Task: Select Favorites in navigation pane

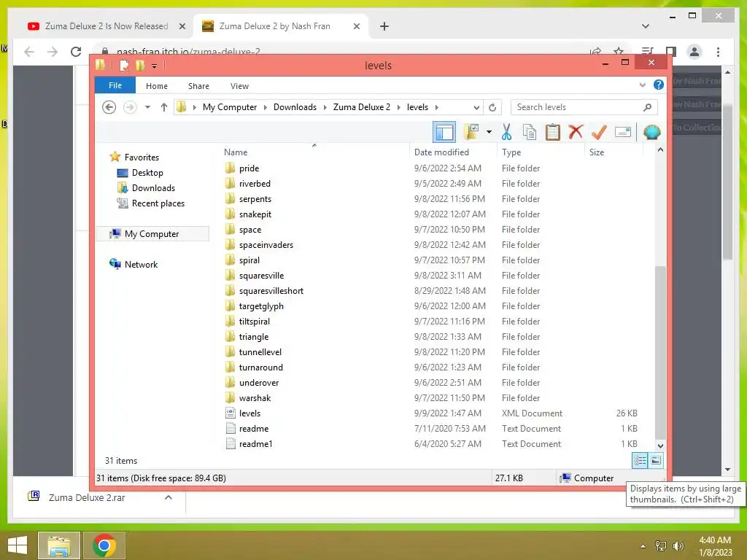Action: tap(142, 157)
